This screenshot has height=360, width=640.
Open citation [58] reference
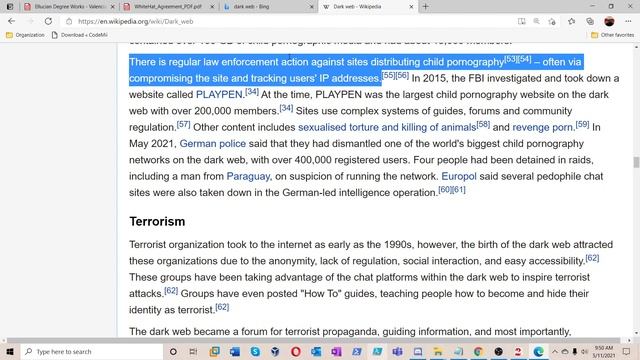(x=483, y=124)
